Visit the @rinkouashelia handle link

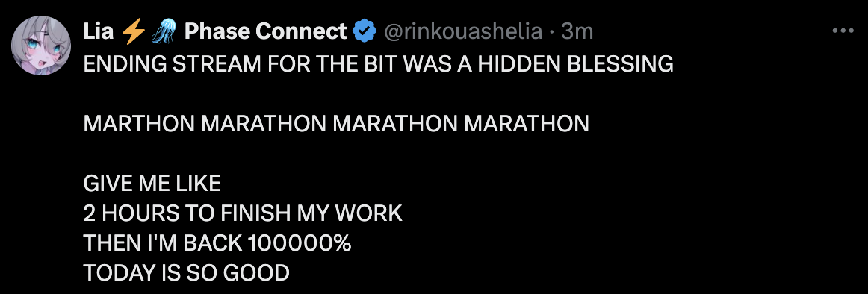tap(463, 32)
